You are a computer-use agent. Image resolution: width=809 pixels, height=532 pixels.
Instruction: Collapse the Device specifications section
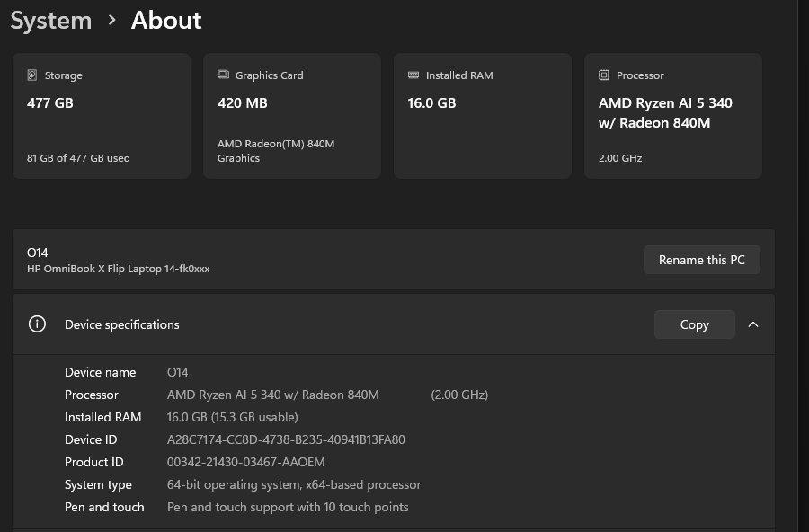pyautogui.click(x=753, y=324)
